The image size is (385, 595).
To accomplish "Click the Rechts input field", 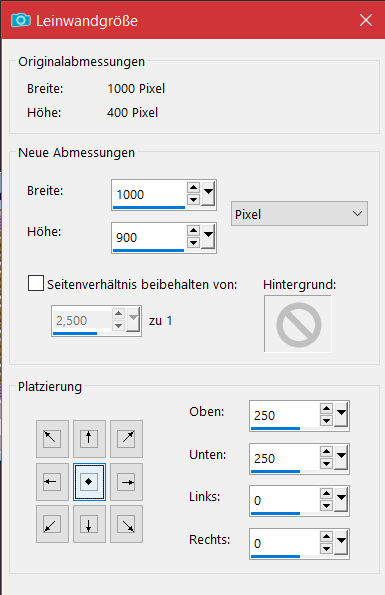I will point(284,543).
